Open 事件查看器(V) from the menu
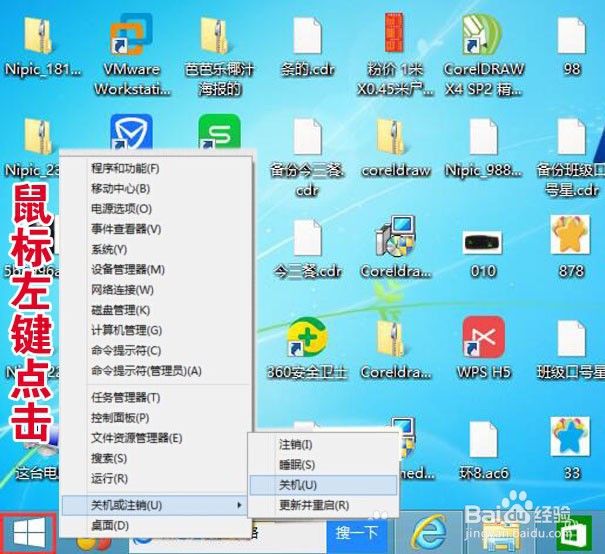 (x=157, y=229)
